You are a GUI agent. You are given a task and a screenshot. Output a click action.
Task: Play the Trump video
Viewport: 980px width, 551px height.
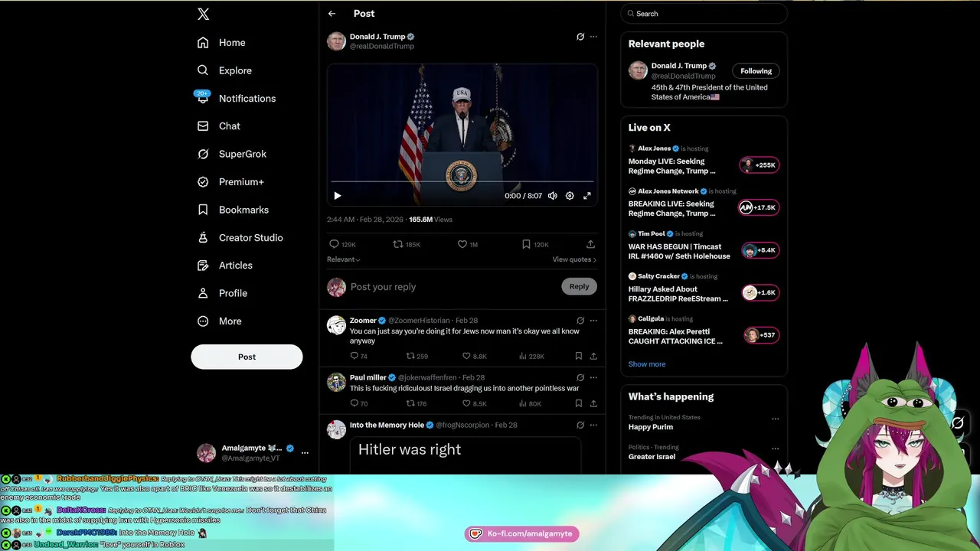click(338, 196)
